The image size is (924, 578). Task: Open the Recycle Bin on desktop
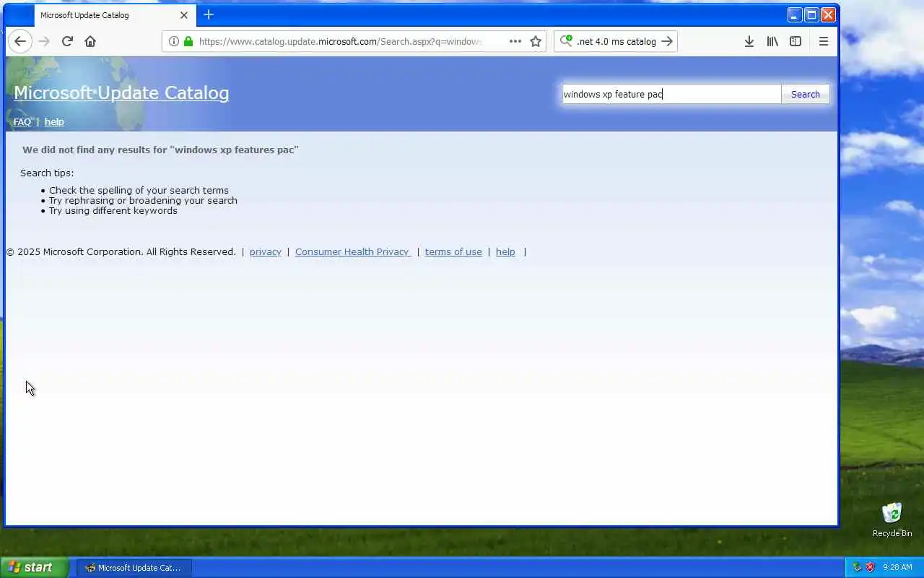point(892,520)
